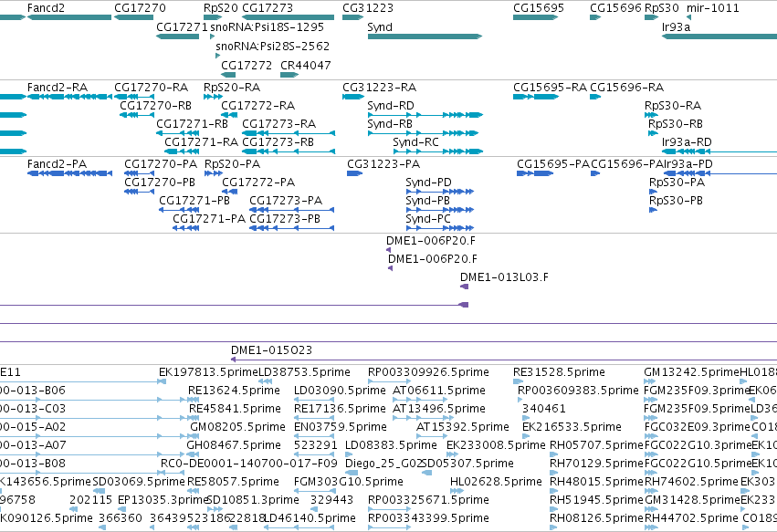Select the CG17273-RA transcript label
The height and width of the screenshot is (532, 777).
279,124
